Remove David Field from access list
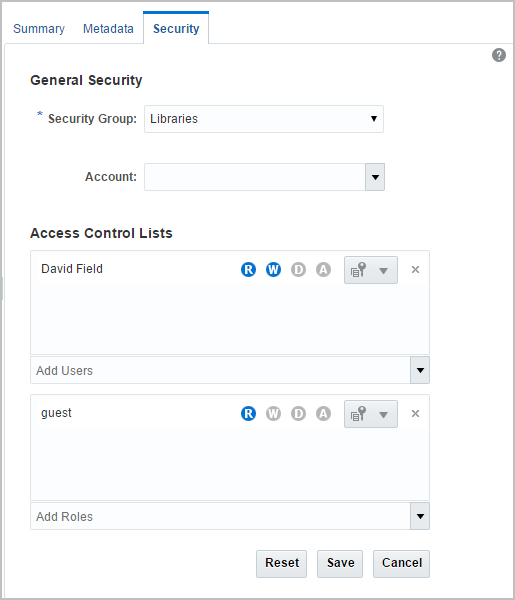This screenshot has height=600, width=515. (x=415, y=270)
